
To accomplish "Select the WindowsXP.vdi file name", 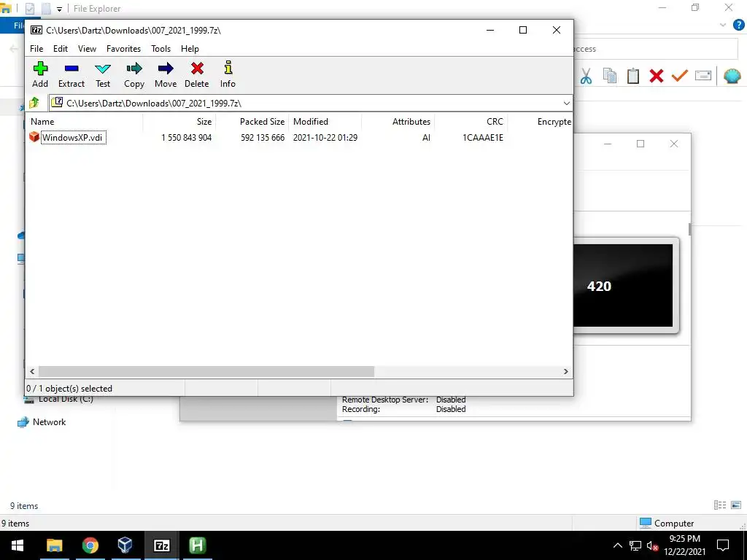I will click(72, 138).
